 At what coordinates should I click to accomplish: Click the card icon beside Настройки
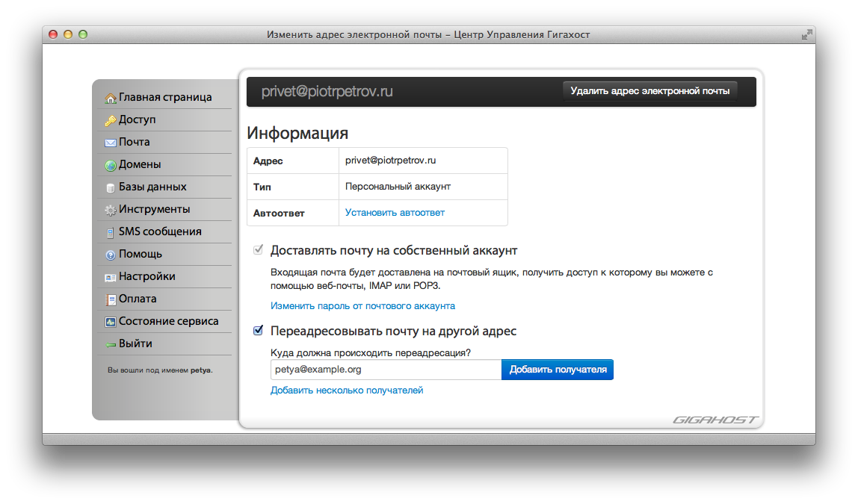coord(111,277)
